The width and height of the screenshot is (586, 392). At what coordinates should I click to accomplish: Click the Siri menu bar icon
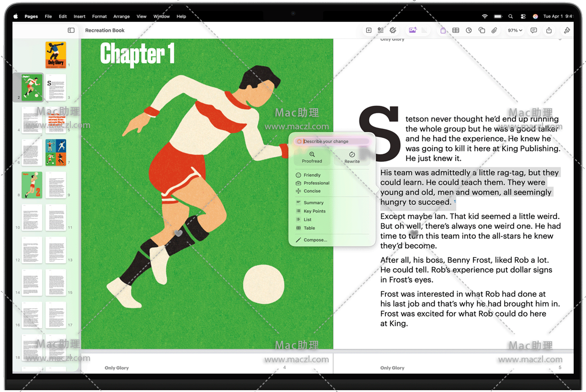pos(535,16)
